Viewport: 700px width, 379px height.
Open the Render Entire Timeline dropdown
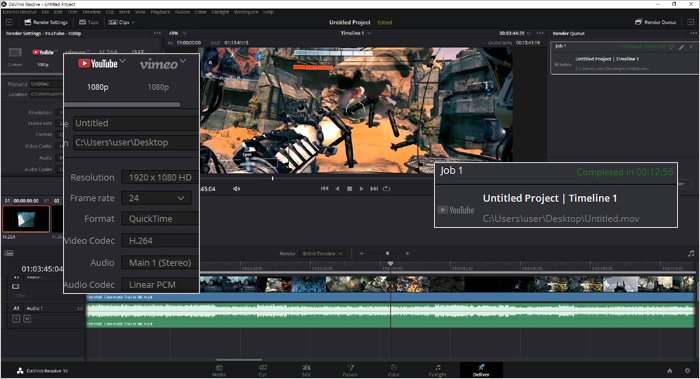point(322,253)
